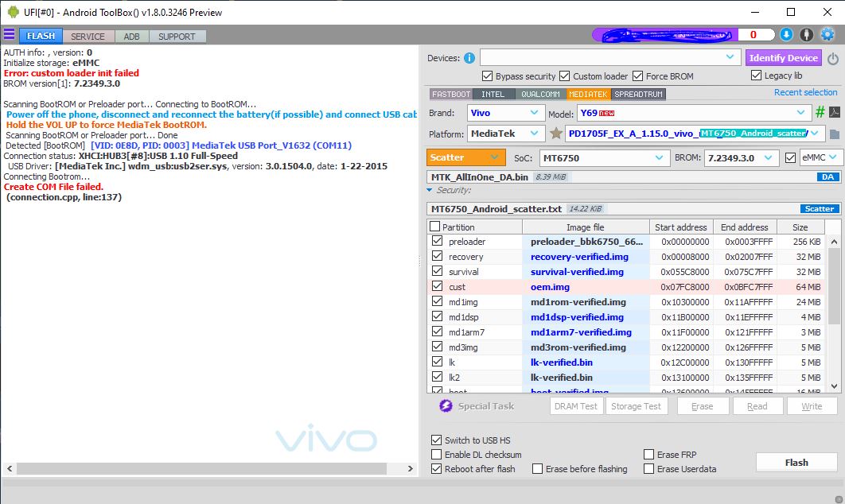Click the Android ToolBox app icon

[13, 12]
